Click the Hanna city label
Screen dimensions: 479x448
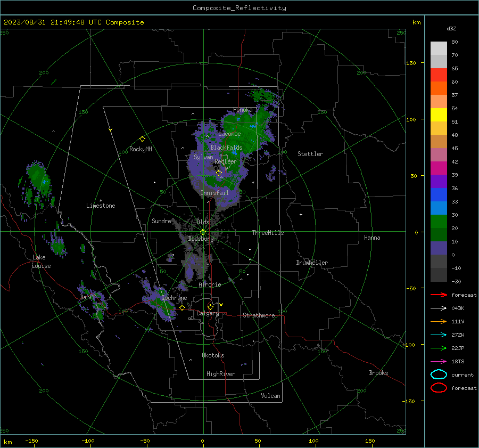click(x=372, y=238)
